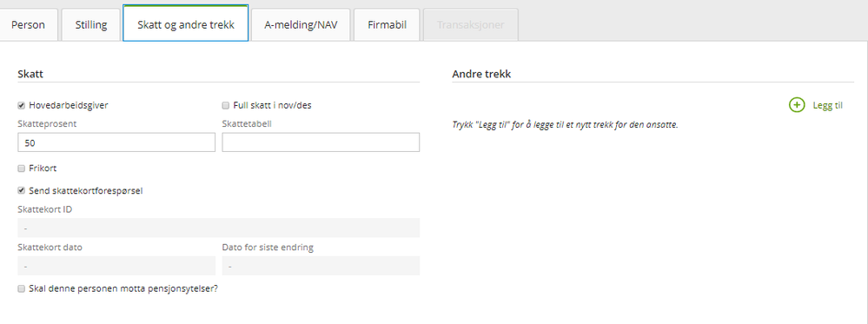Viewport: 868px width, 324px height.
Task: Click the green plus circle icon
Action: tap(796, 105)
